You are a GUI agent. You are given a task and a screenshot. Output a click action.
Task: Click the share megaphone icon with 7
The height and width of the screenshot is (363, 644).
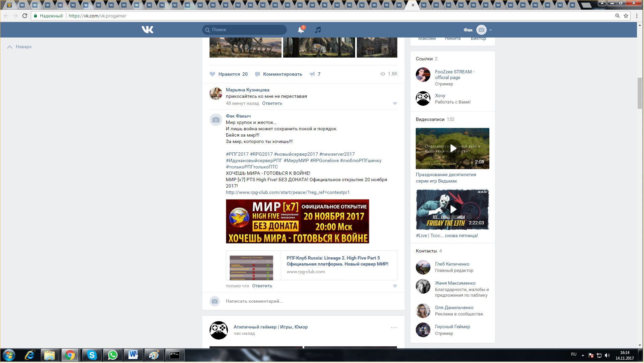pyautogui.click(x=312, y=74)
